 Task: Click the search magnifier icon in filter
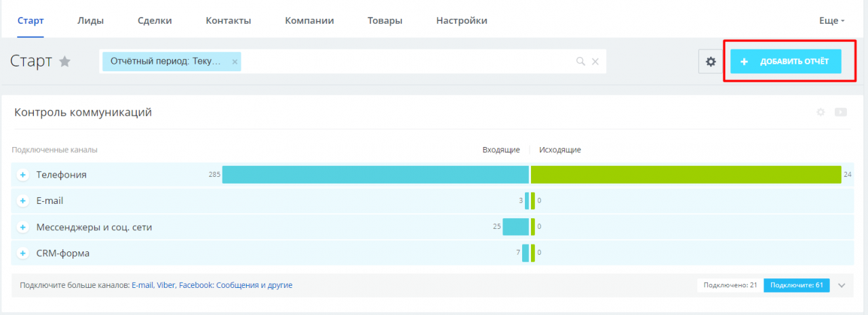(x=580, y=62)
